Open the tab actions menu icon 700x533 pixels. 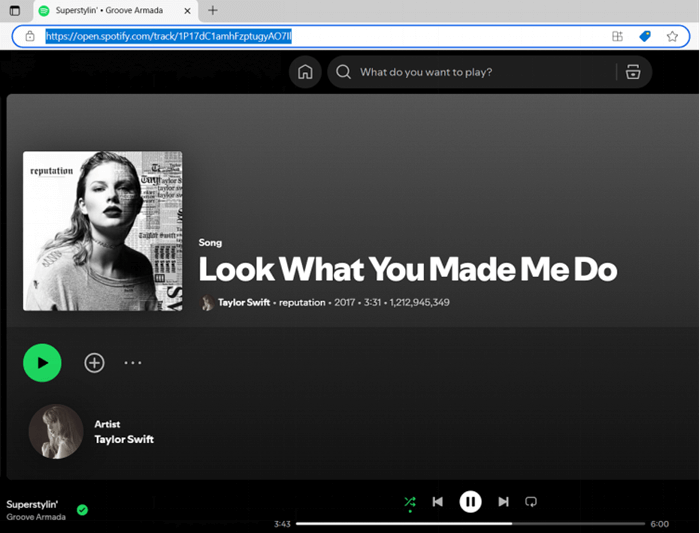click(15, 10)
